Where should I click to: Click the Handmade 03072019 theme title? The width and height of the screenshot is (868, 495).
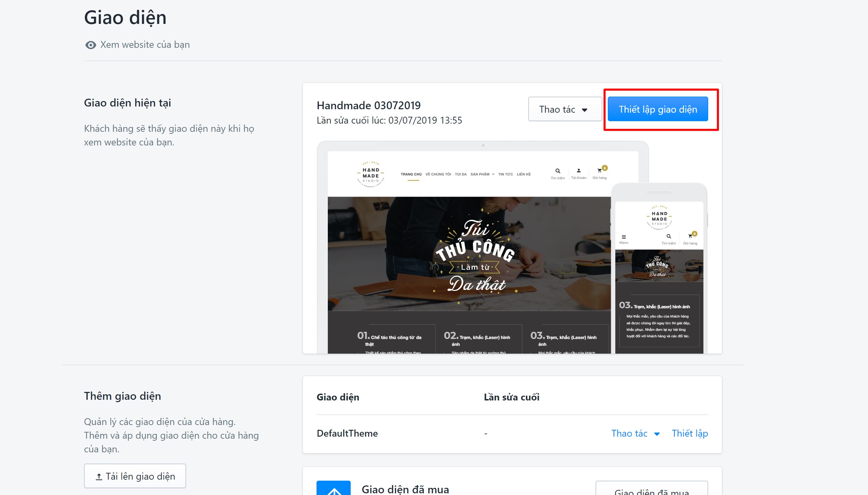(x=368, y=105)
